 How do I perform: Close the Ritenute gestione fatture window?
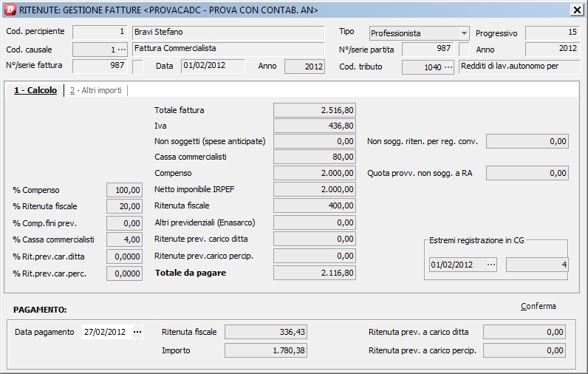pos(576,10)
